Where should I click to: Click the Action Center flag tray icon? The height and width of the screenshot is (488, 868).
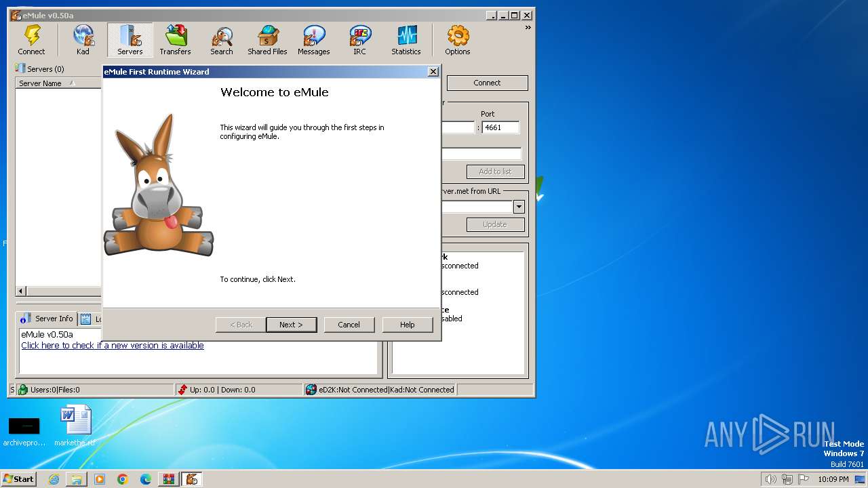coord(804,479)
